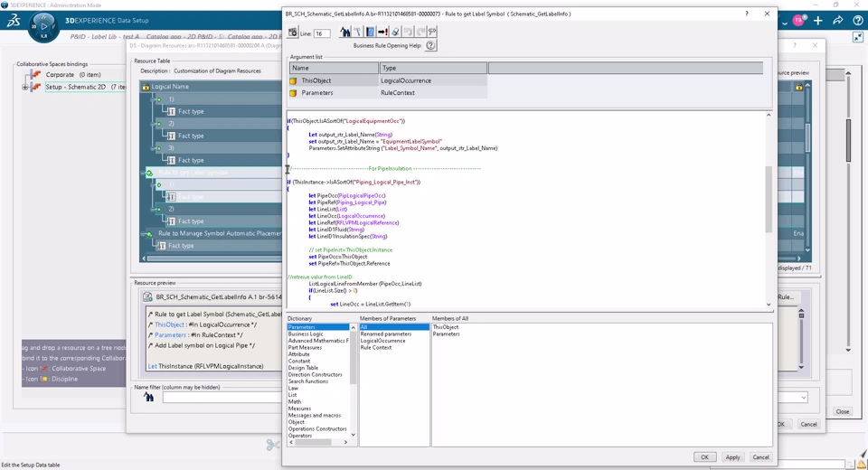Click the Business Rule Opening Help question button
This screenshot has width=868, height=470.
(430, 46)
